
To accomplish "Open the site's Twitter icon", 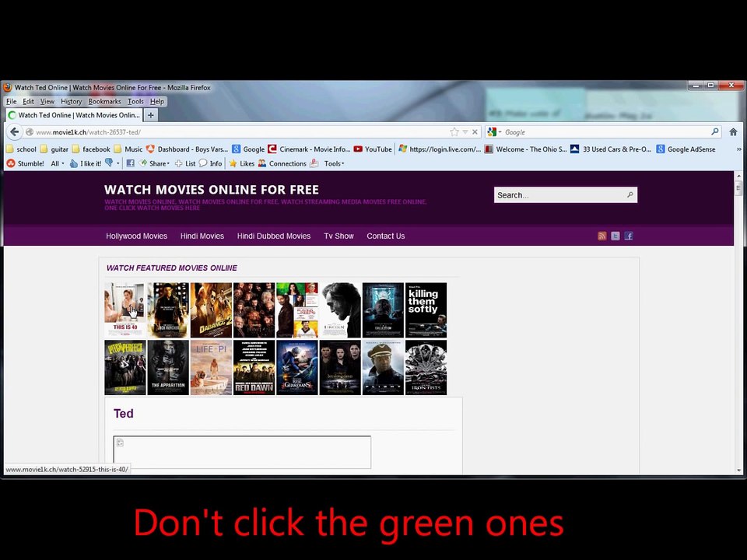I will (615, 236).
